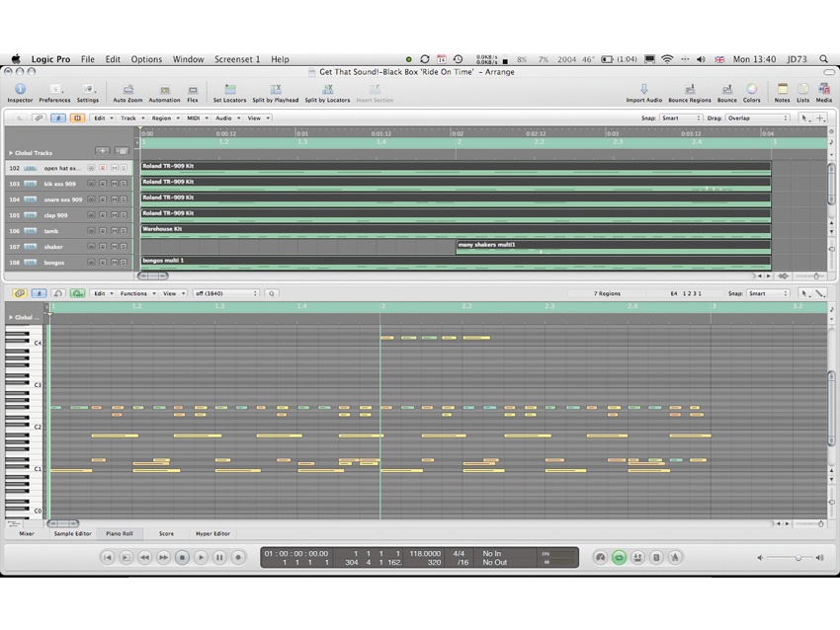Viewport: 840px width, 630px height.
Task: Open the quantize off (3840) dropdown
Action: tap(226, 293)
